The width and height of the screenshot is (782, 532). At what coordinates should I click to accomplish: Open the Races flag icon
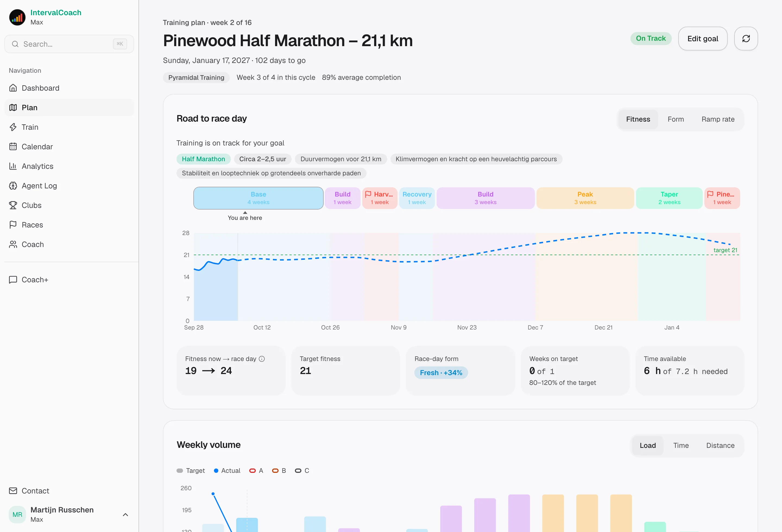coord(13,225)
